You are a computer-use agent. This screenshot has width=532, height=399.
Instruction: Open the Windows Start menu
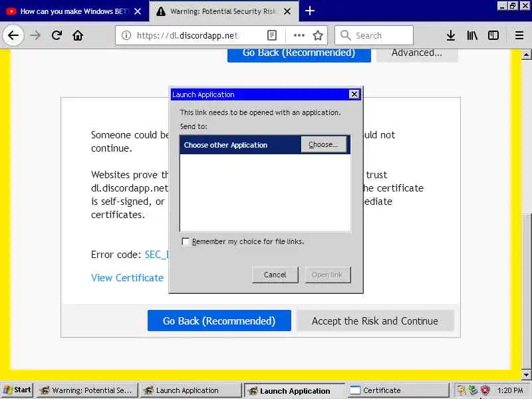point(17,390)
